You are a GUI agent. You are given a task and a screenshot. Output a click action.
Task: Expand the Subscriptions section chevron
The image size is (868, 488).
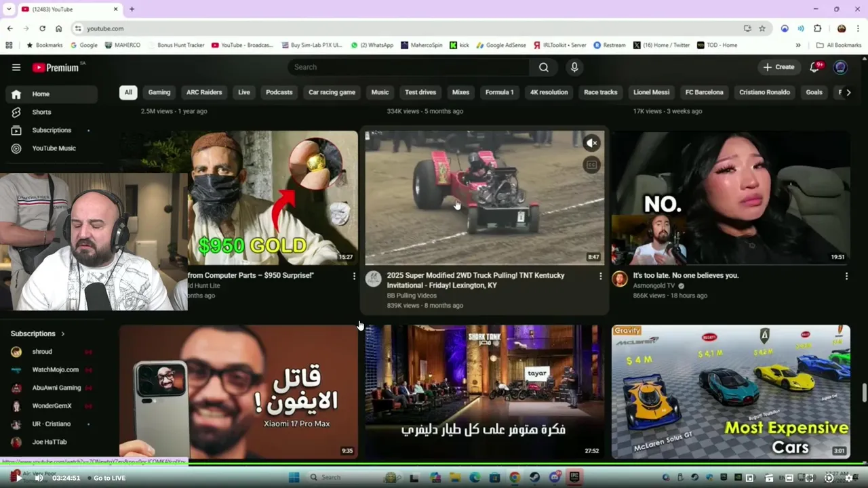coord(62,333)
